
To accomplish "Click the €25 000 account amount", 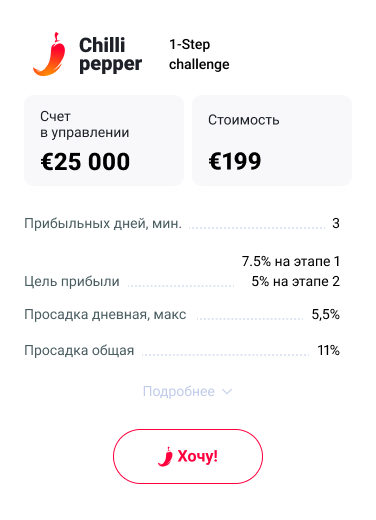I will coord(85,162).
